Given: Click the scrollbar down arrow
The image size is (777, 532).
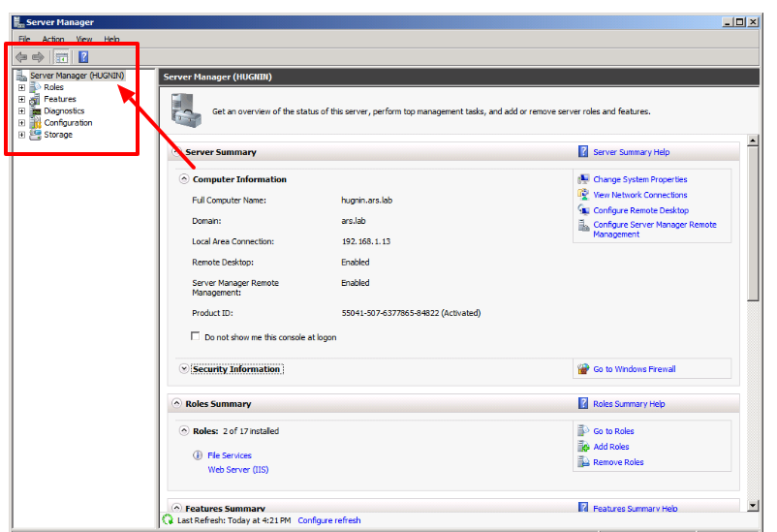Looking at the screenshot, I should point(753,506).
